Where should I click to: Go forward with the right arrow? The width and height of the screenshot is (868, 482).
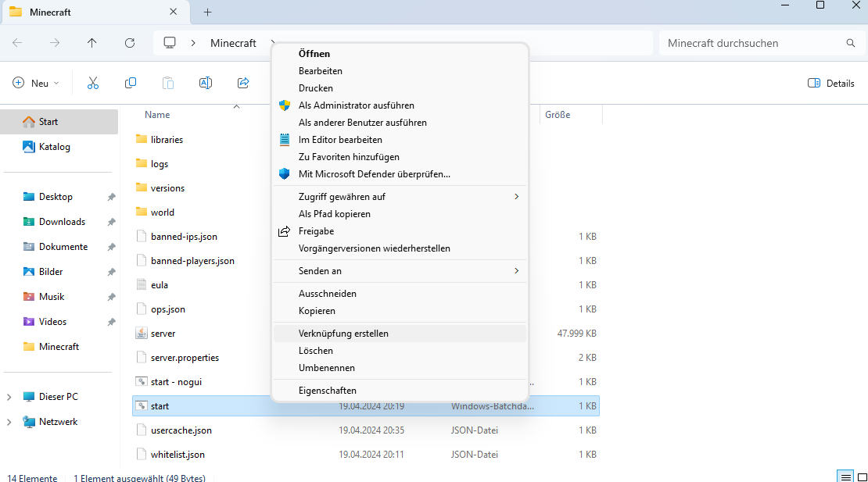click(x=55, y=42)
